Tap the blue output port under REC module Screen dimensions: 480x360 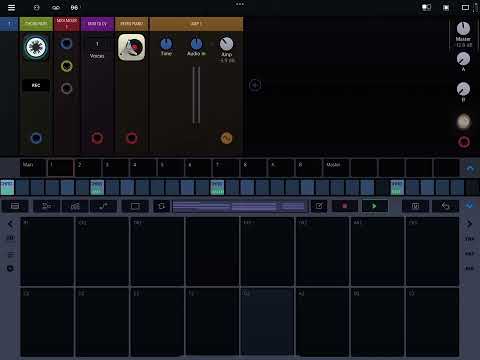(36, 138)
